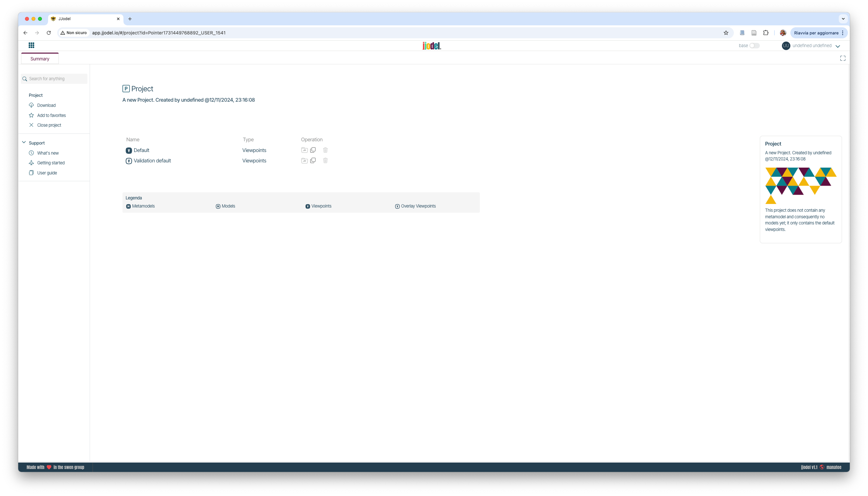868x496 pixels.
Task: Click the UU user avatar
Action: pyautogui.click(x=786, y=46)
